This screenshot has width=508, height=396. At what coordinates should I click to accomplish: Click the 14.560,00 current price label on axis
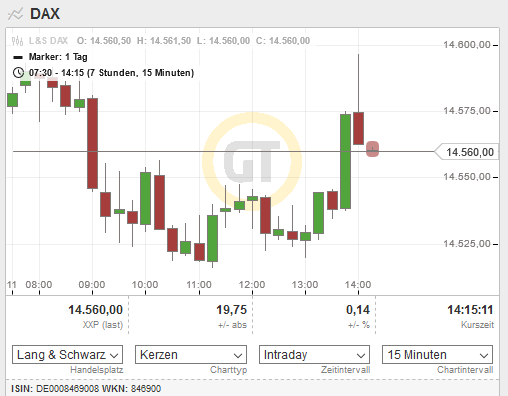[467, 152]
